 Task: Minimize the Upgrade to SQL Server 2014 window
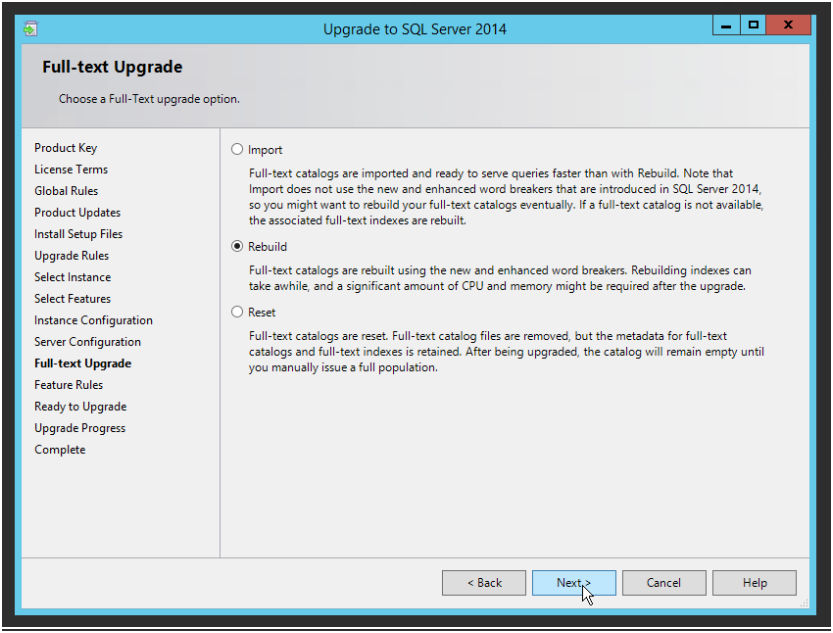[x=726, y=25]
